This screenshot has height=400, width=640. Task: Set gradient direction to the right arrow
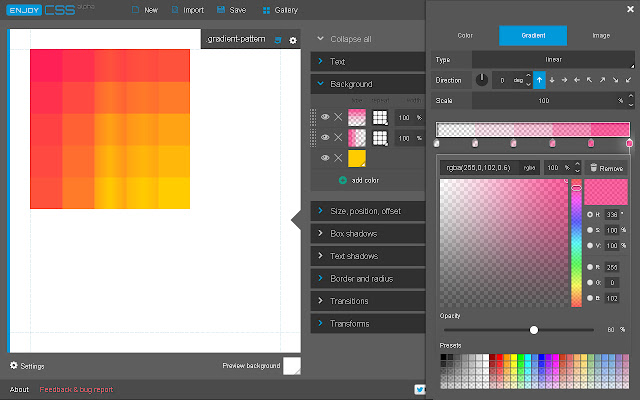565,80
